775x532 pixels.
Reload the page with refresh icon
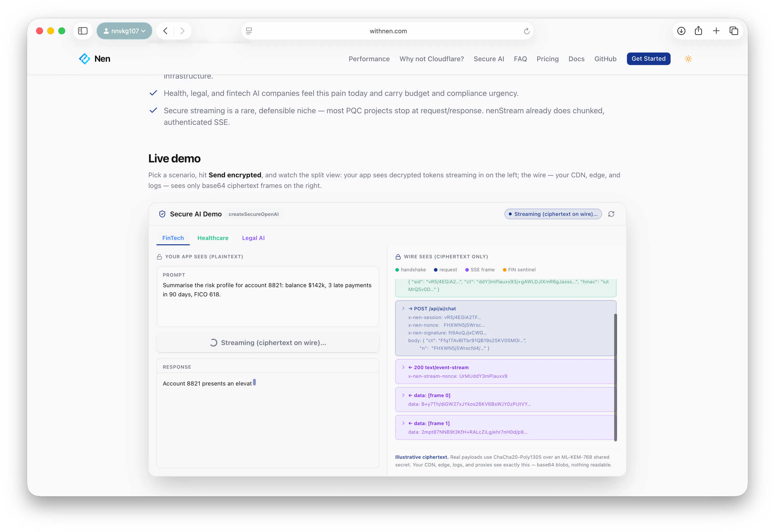526,31
